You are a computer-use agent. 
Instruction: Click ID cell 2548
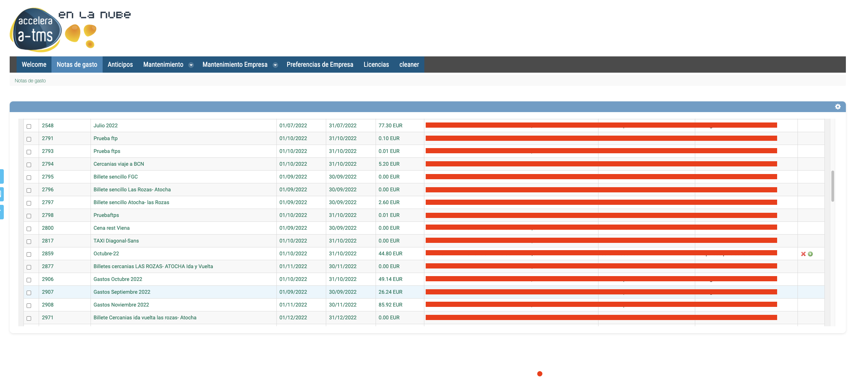tap(48, 126)
